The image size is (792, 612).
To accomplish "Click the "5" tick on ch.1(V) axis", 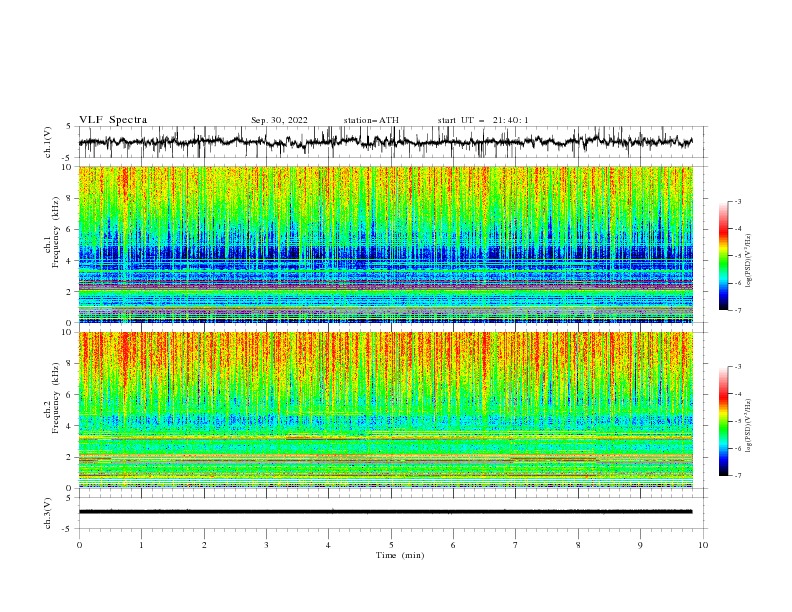I will point(70,127).
